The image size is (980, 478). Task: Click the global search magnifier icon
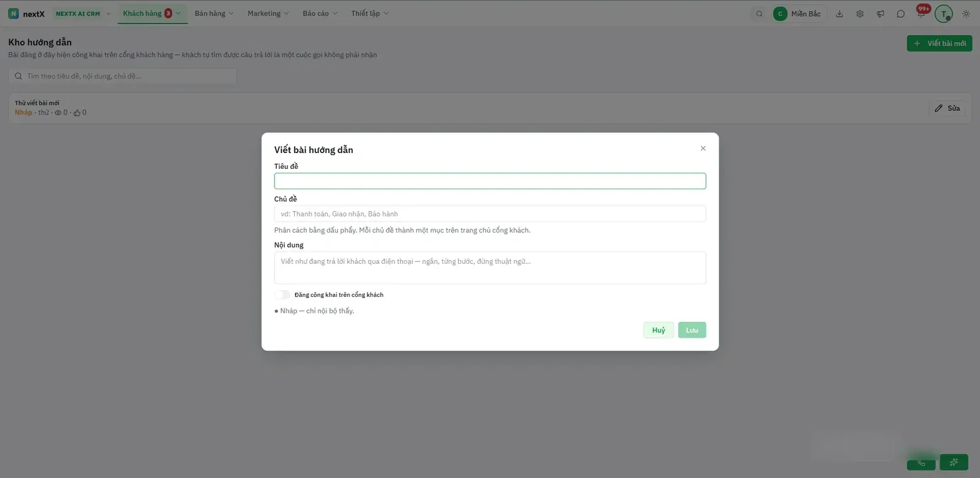759,13
